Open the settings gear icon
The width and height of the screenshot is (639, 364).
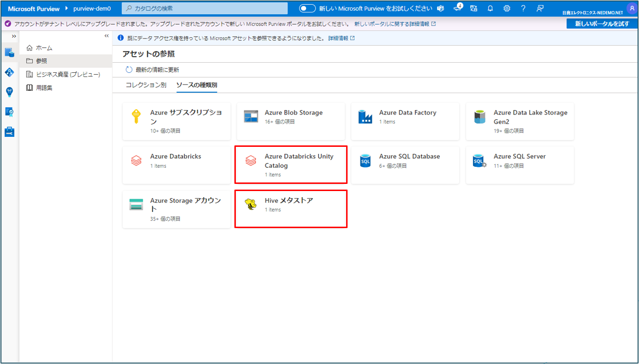(x=507, y=9)
